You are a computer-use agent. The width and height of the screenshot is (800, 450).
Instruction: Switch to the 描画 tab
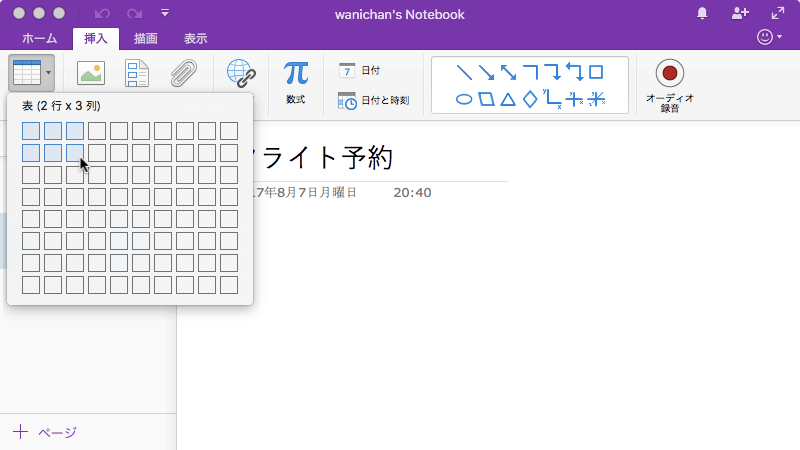click(146, 39)
